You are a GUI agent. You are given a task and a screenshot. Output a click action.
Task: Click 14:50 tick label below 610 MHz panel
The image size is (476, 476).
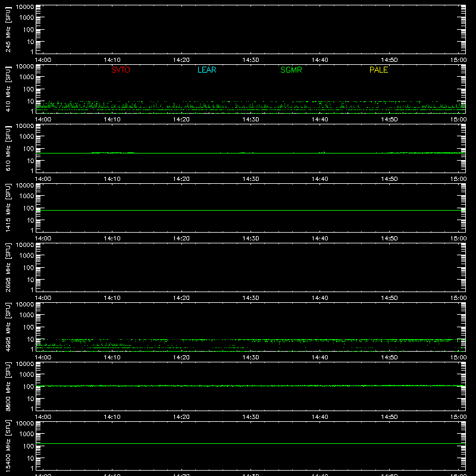[x=389, y=179]
